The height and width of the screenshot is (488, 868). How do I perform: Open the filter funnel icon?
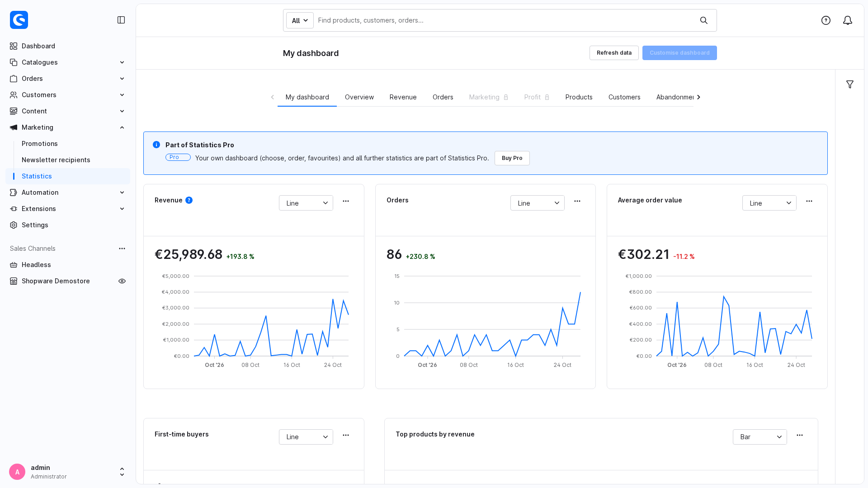coord(850,84)
